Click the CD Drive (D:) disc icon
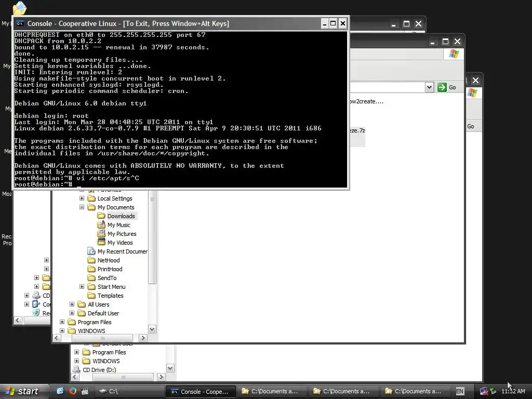Image resolution: width=532 pixels, height=399 pixels. pyautogui.click(x=77, y=369)
